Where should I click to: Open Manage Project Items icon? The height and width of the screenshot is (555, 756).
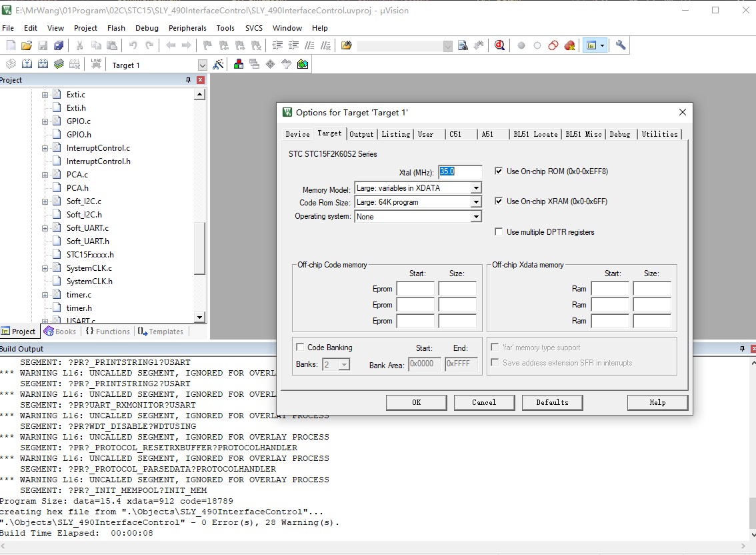pos(238,64)
